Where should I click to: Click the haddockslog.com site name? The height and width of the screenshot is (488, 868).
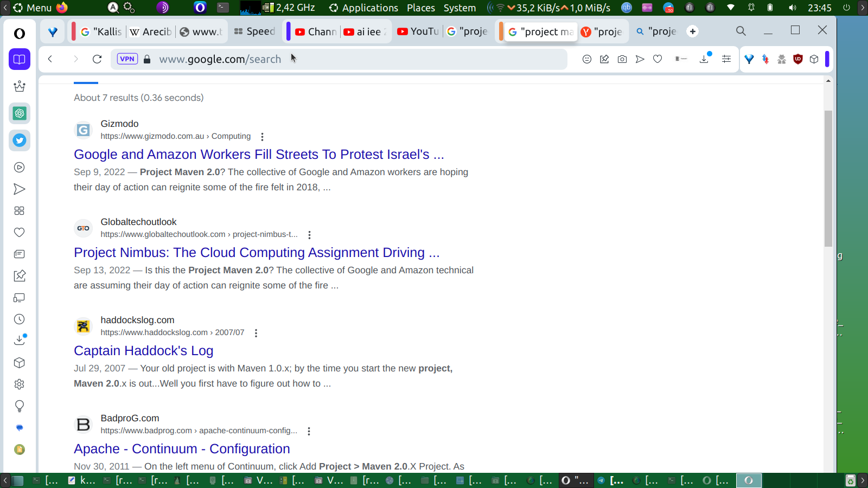coord(137,320)
